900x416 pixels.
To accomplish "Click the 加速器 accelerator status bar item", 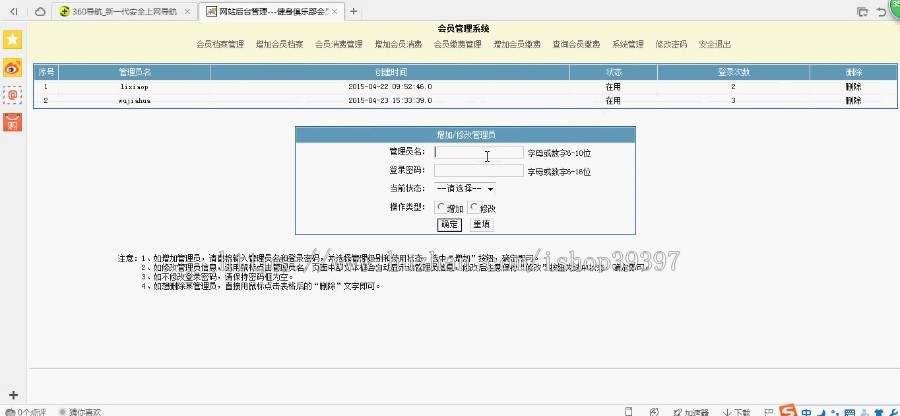I will [x=691, y=412].
